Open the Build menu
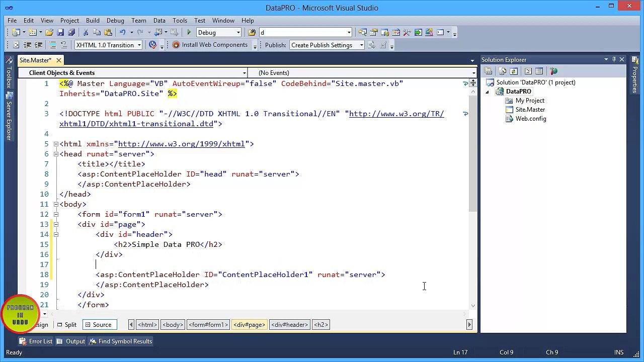Image resolution: width=644 pixels, height=362 pixels. [x=93, y=21]
